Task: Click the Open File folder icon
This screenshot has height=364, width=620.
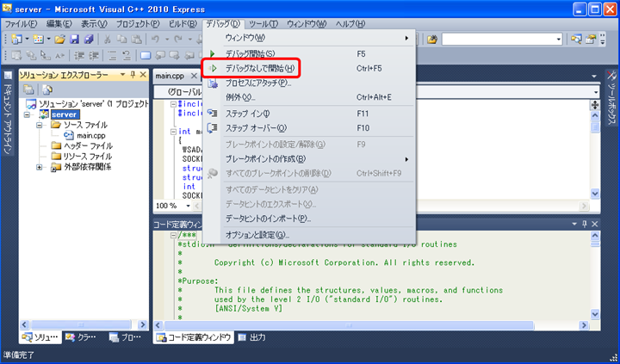Action: [59, 39]
